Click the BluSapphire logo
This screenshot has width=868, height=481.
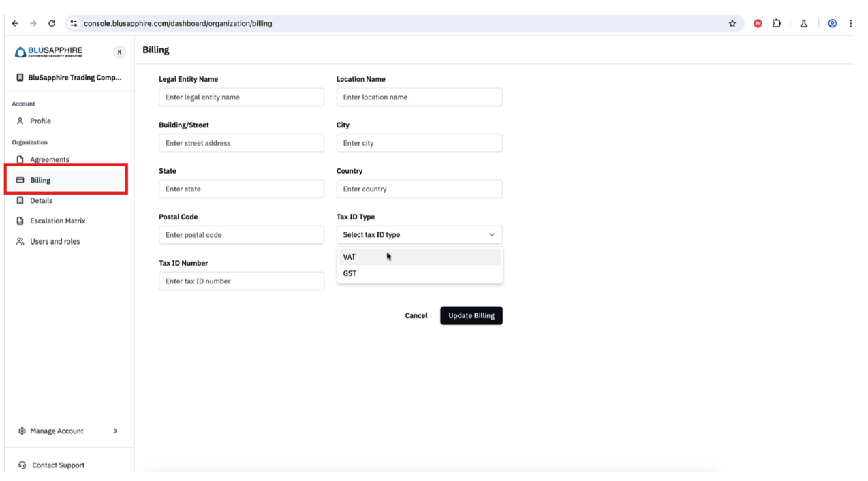48,52
